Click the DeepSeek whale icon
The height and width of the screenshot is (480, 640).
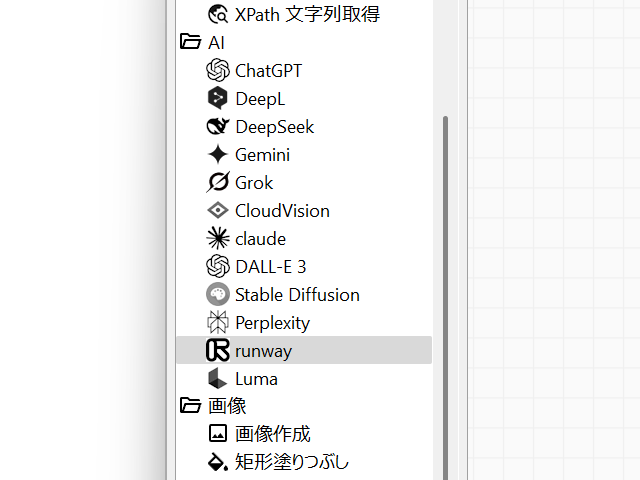click(218, 126)
